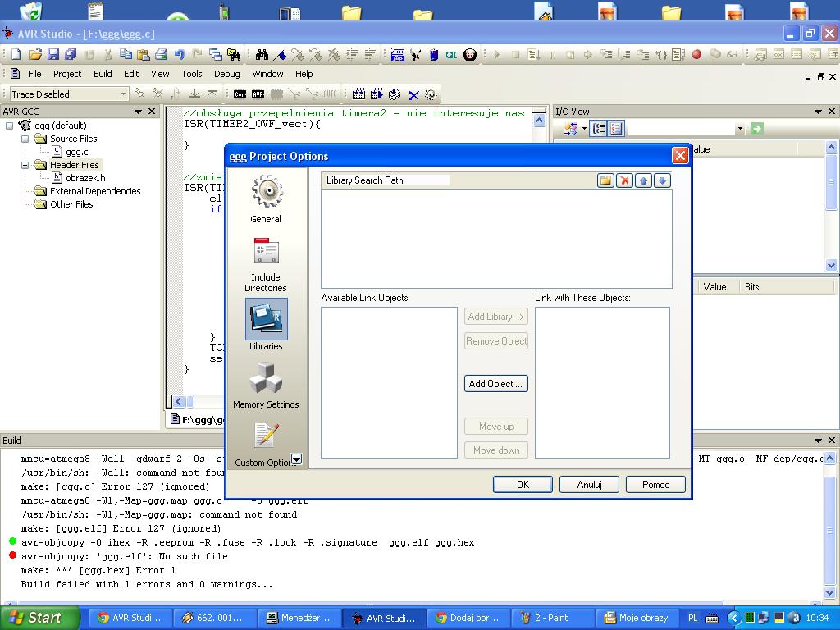This screenshot has width=840, height=630.
Task: Click the QT toolbar icon
Action: (x=452, y=54)
